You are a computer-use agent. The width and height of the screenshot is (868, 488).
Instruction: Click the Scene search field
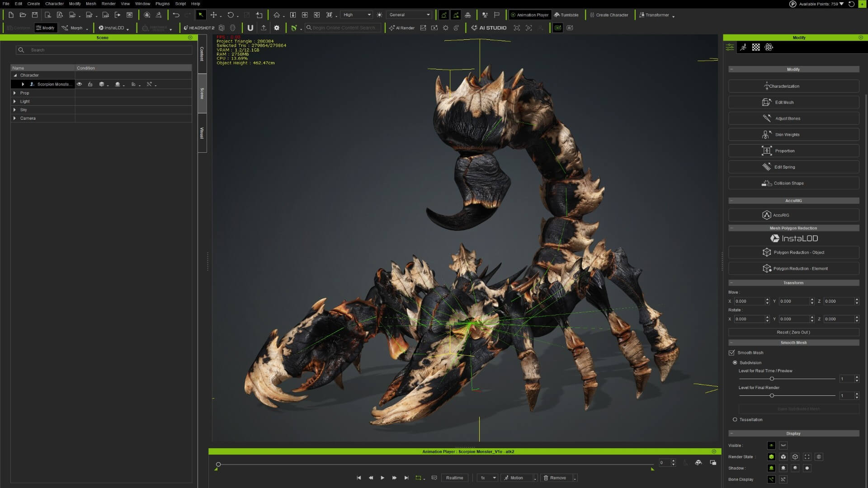click(x=104, y=50)
